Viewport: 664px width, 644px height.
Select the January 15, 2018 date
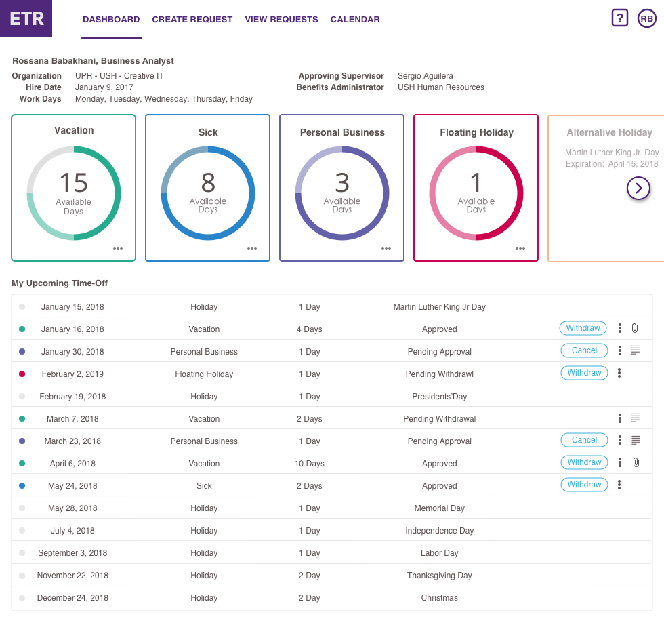(x=72, y=306)
